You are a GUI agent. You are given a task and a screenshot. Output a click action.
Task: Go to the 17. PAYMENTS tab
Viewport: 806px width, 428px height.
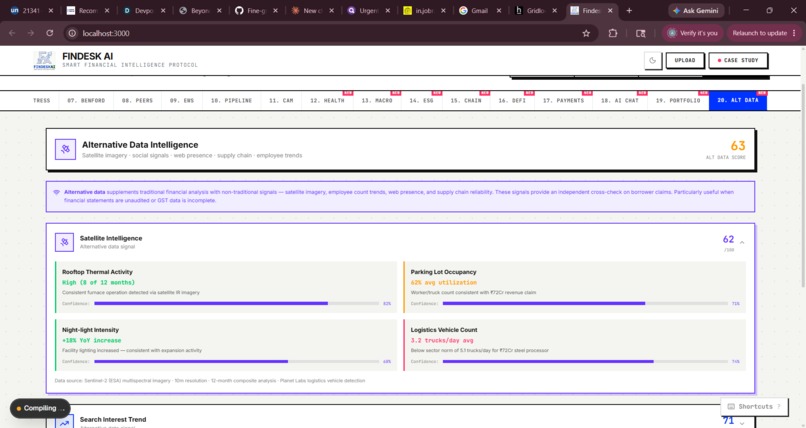[563, 101]
